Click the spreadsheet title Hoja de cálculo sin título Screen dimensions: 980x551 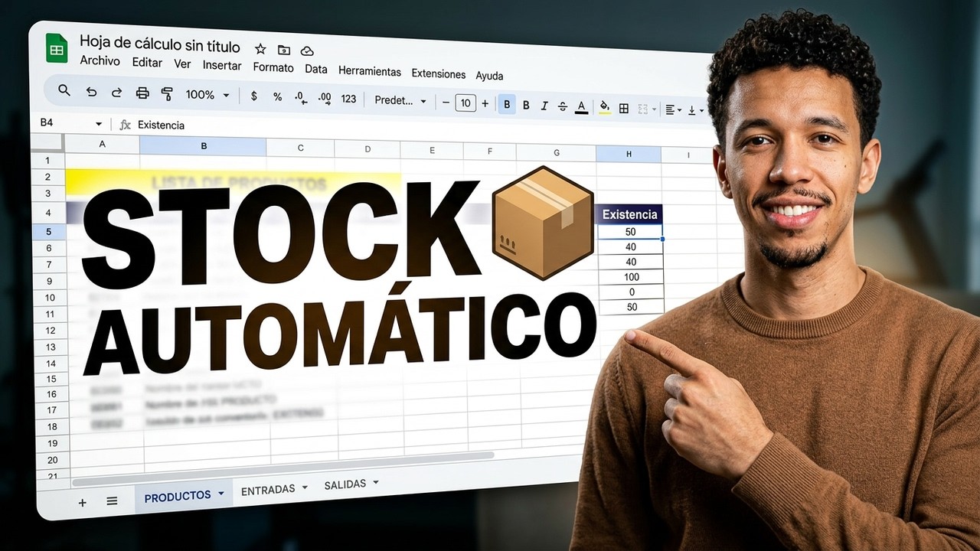click(x=159, y=45)
